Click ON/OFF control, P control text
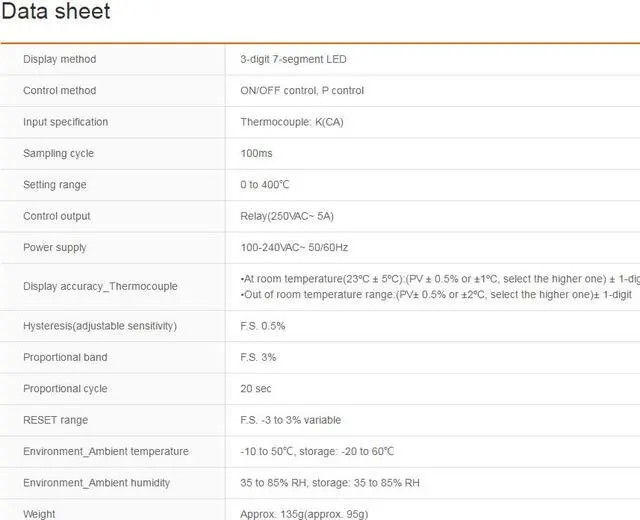The width and height of the screenshot is (640, 520). [x=302, y=91]
